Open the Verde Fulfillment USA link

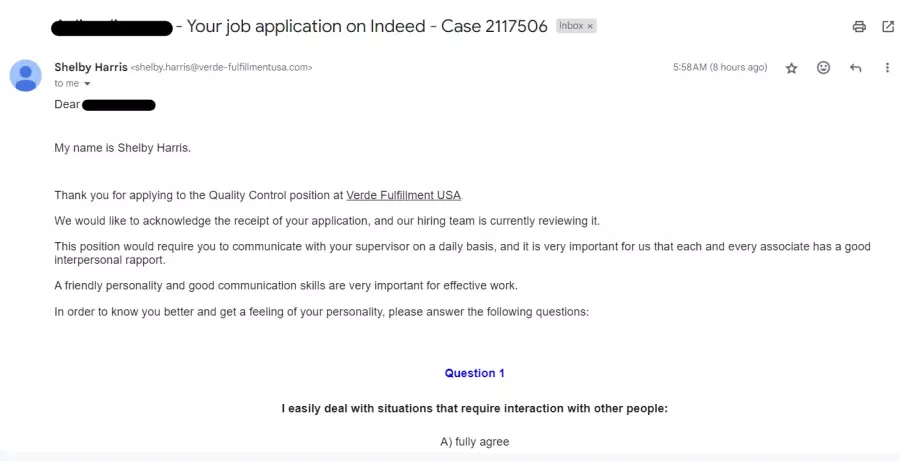pos(404,195)
